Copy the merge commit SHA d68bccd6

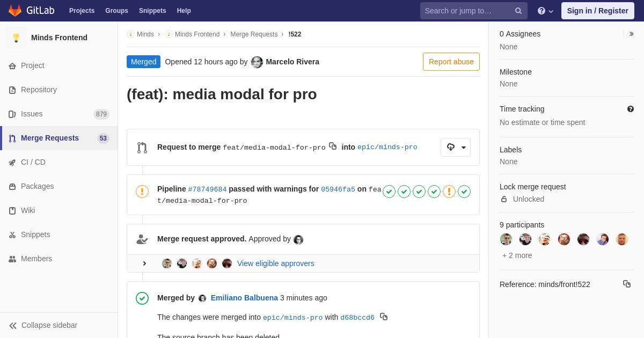point(384,317)
